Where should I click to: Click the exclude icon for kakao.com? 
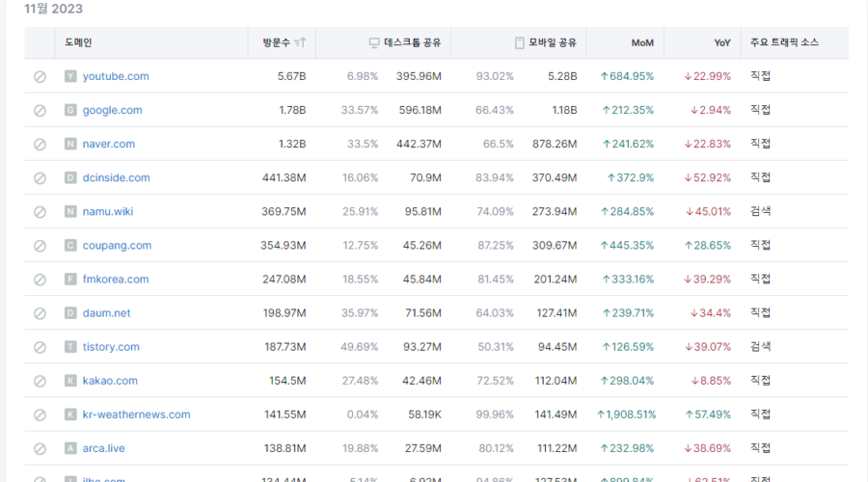40,381
